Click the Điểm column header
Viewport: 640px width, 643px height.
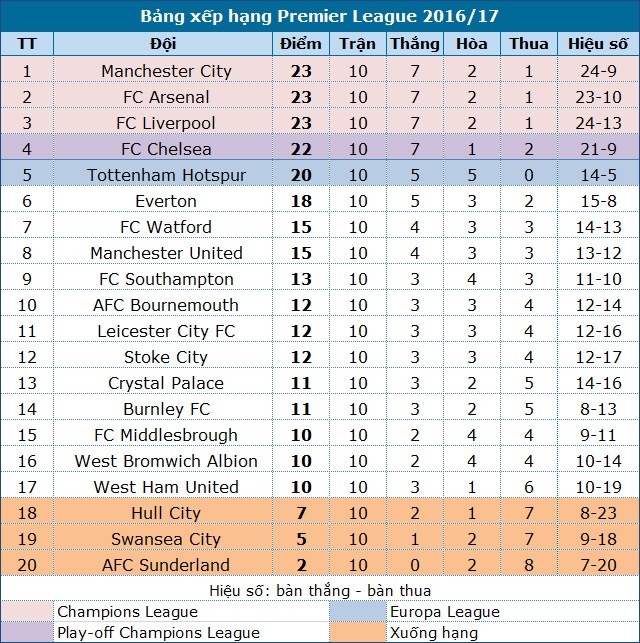point(302,44)
